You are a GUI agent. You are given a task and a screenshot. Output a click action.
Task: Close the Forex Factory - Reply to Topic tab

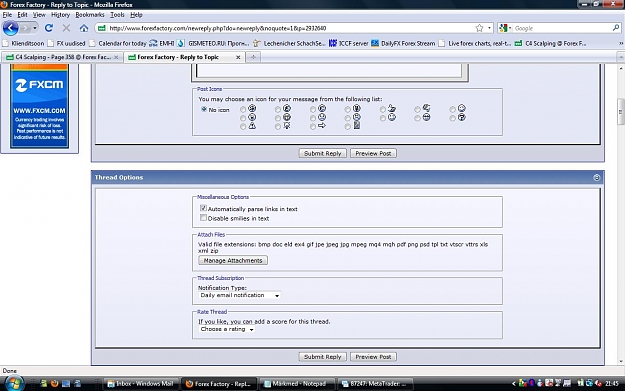tap(238, 57)
